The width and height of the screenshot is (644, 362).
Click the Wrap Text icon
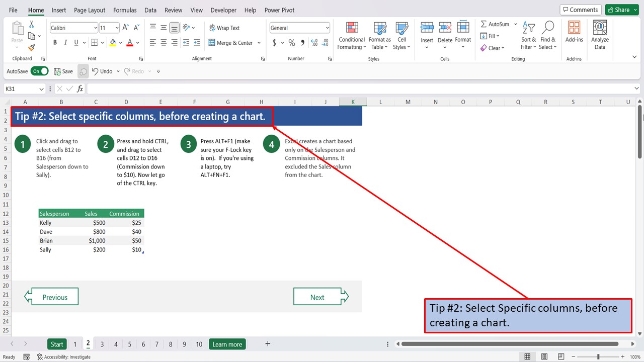224,28
